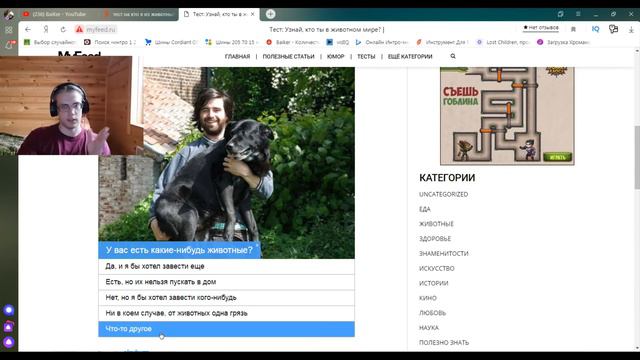Click the Yandex home 'Я' icon

[x=46, y=29]
